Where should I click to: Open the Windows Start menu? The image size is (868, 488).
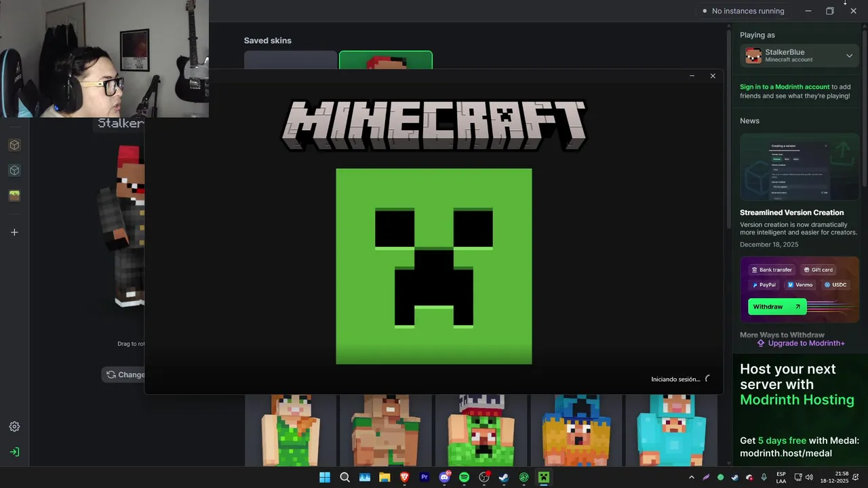coord(325,477)
